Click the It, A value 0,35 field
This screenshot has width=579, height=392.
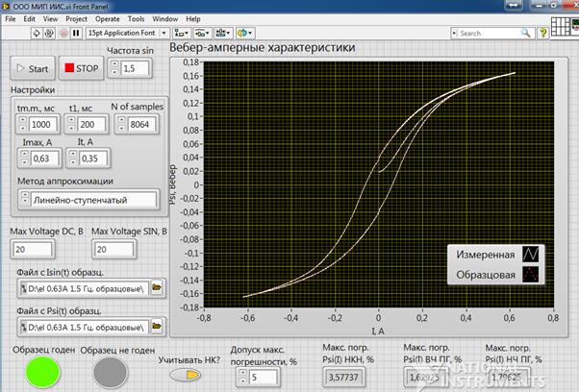(x=93, y=159)
